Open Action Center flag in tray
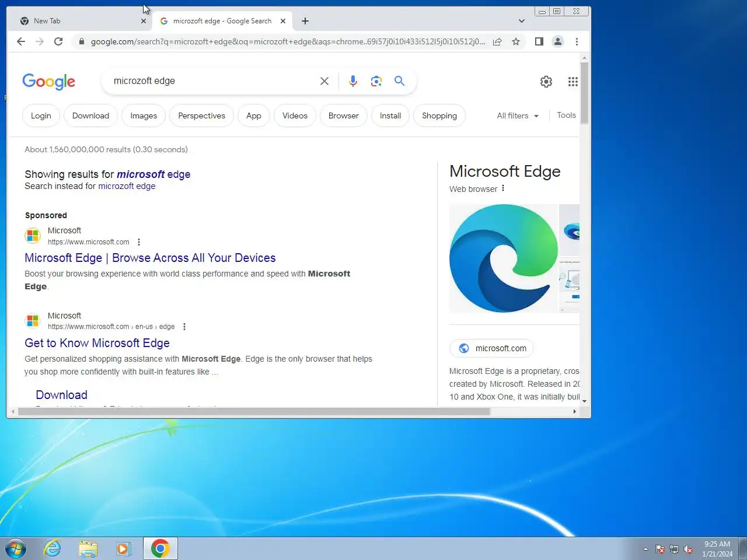Viewport: 747px width, 560px height. [660, 549]
